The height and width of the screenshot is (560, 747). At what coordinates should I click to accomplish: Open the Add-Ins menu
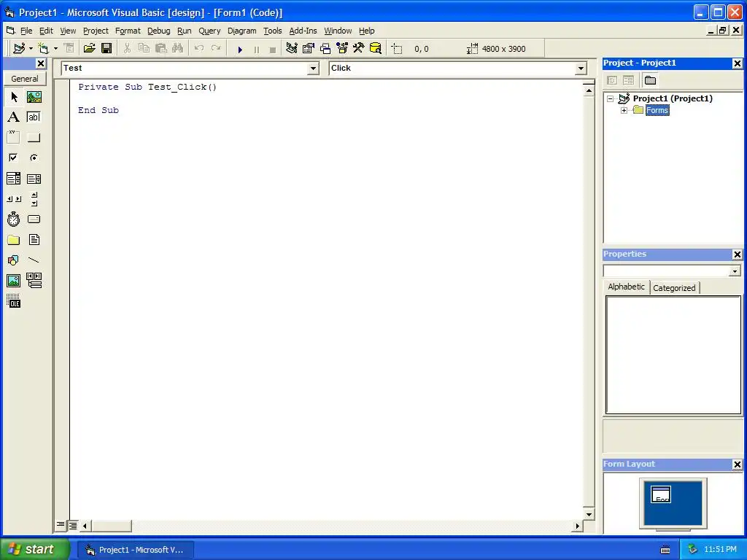303,31
